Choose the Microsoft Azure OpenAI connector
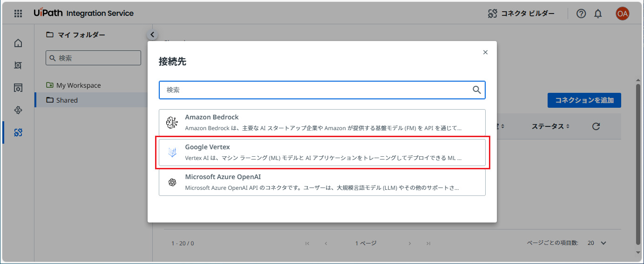This screenshot has height=264, width=644. coord(322,182)
